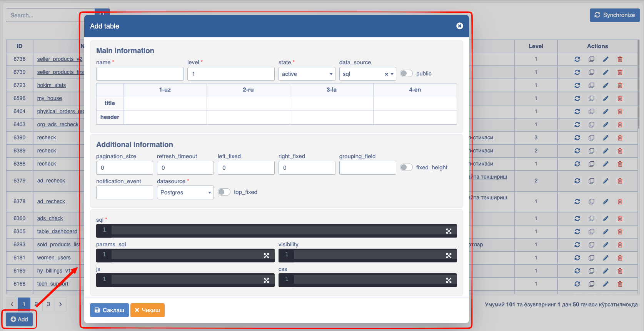The width and height of the screenshot is (644, 331).
Task: Copy the table in row 6736
Action: (x=591, y=59)
